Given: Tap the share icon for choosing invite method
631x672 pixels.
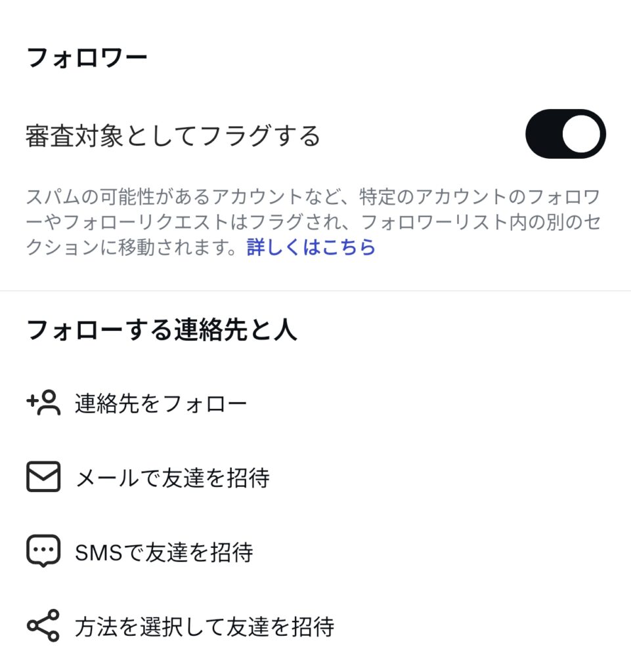Looking at the screenshot, I should point(43,625).
